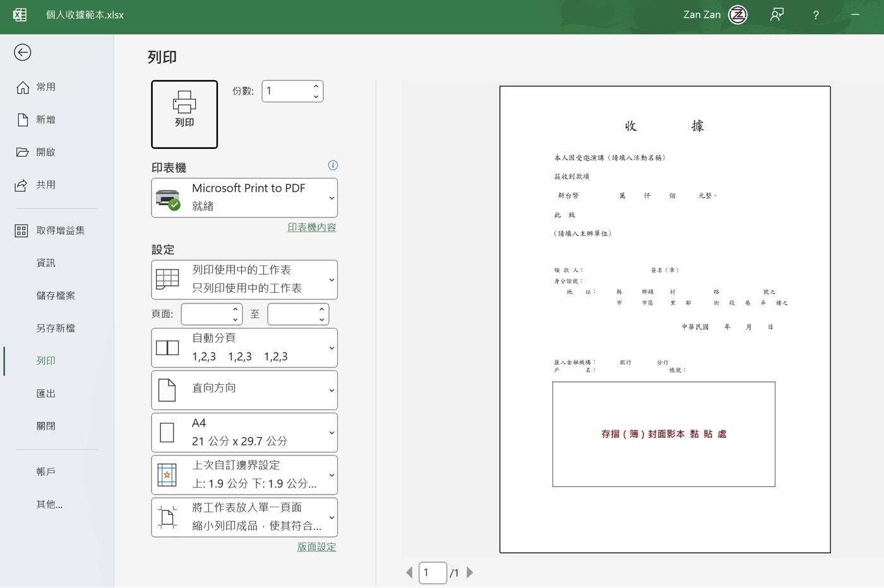Click the printer info circle icon
This screenshot has width=884, height=588.
click(x=333, y=165)
